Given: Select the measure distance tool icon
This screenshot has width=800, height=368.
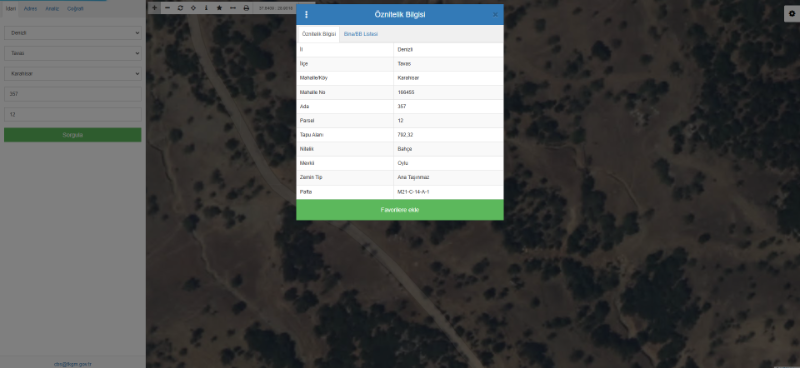Looking at the screenshot, I should coord(233,8).
